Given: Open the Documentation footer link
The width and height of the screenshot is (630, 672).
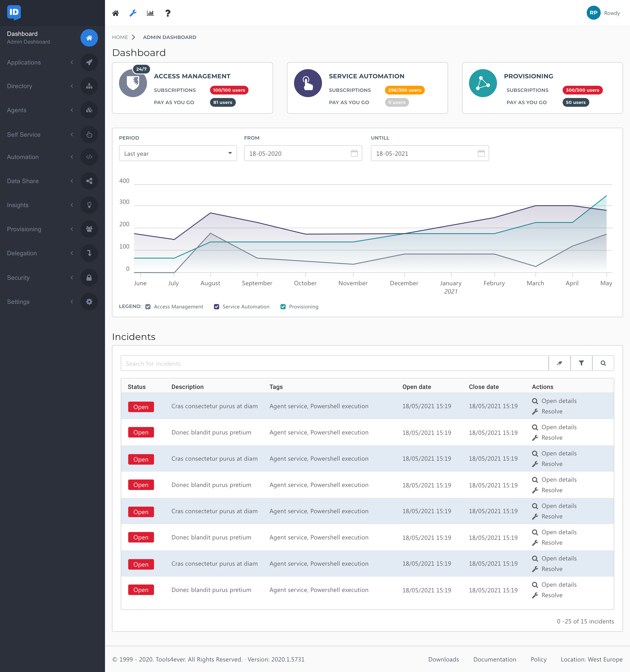Looking at the screenshot, I should (495, 659).
